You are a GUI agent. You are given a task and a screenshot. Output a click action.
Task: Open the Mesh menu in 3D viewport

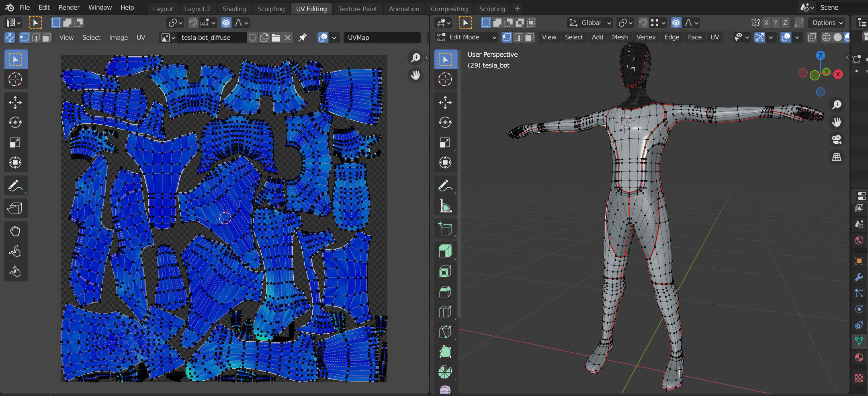pyautogui.click(x=620, y=37)
